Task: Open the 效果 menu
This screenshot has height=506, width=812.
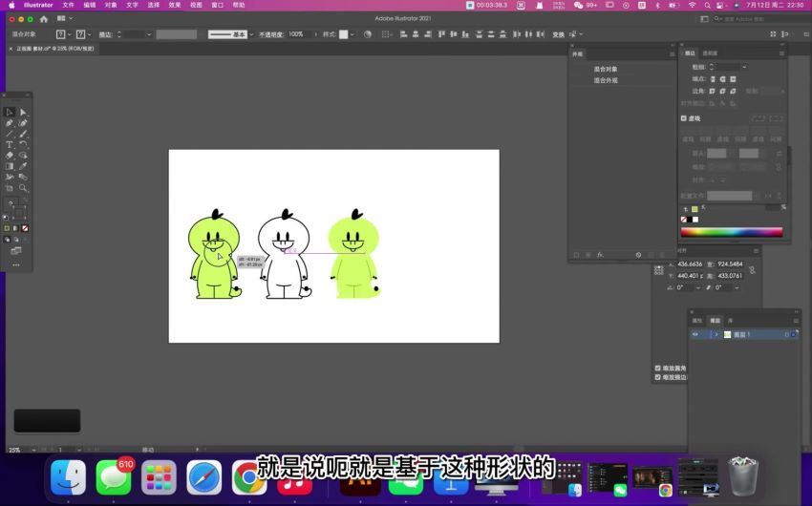Action: (x=175, y=5)
